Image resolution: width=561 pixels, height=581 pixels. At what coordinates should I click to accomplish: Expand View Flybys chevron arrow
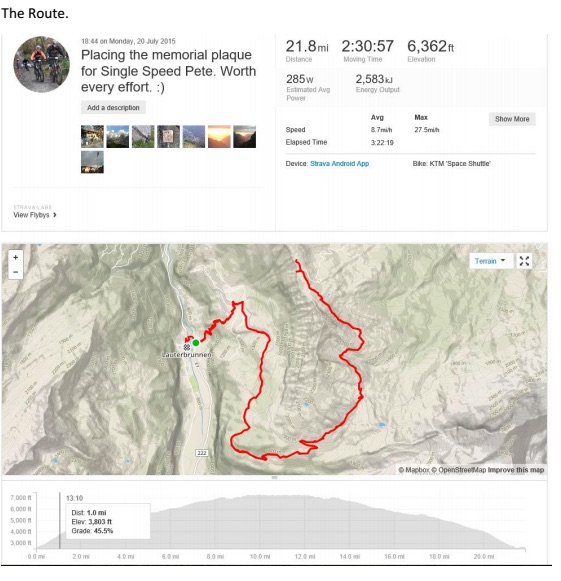pyautogui.click(x=55, y=215)
